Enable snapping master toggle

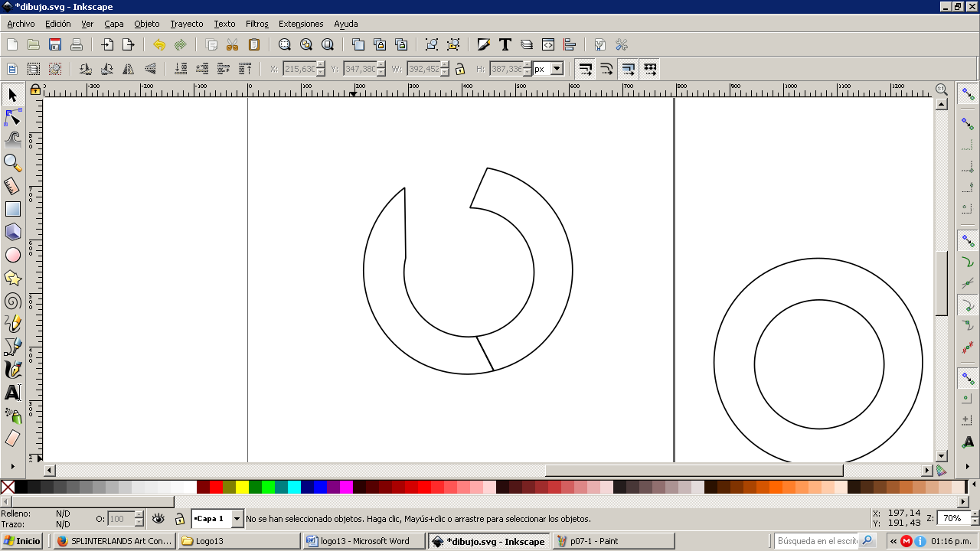[x=968, y=94]
